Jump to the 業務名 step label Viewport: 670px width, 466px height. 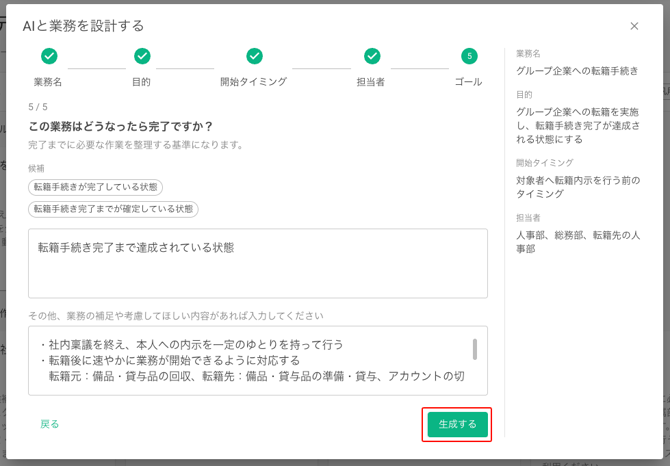coord(48,82)
